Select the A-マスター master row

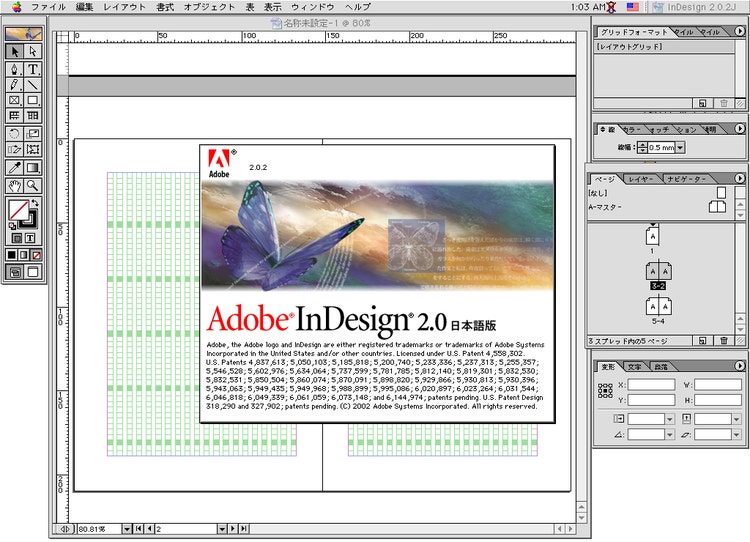[x=659, y=207]
